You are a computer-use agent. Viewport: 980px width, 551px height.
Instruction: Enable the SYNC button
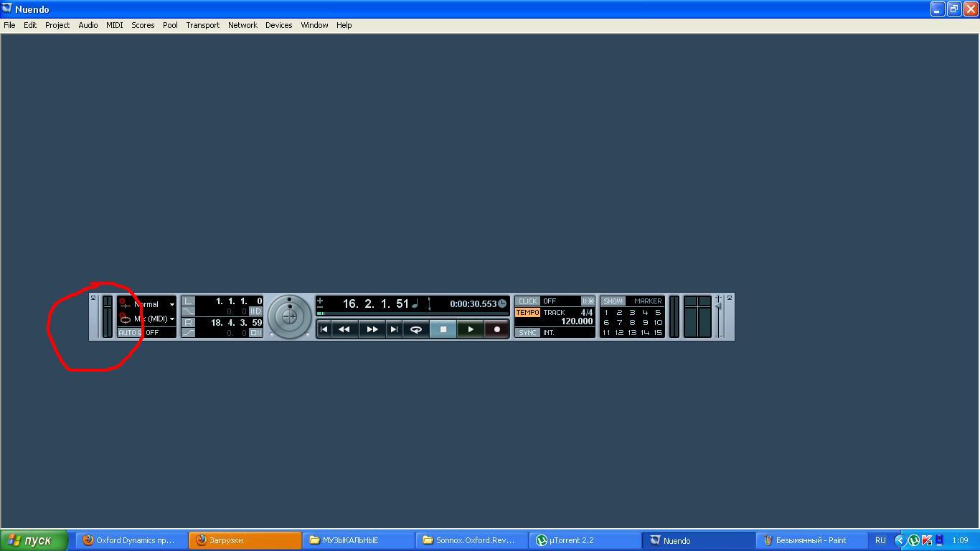(527, 333)
